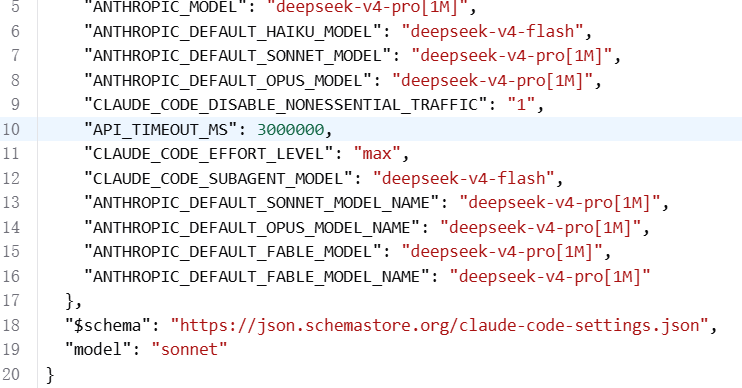Click the 3000000 timeout value

291,129
